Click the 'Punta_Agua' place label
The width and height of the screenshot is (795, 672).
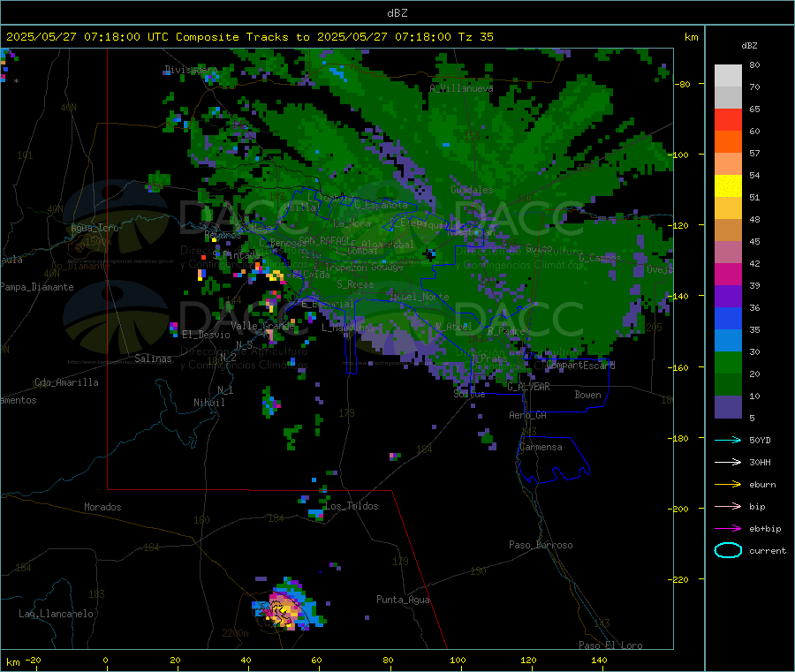coord(403,600)
